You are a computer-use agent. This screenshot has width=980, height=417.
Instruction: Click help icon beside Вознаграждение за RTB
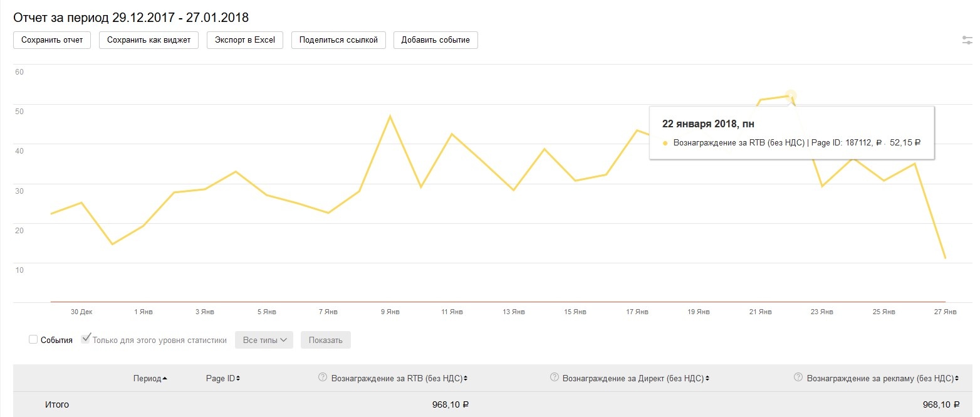coord(323,377)
